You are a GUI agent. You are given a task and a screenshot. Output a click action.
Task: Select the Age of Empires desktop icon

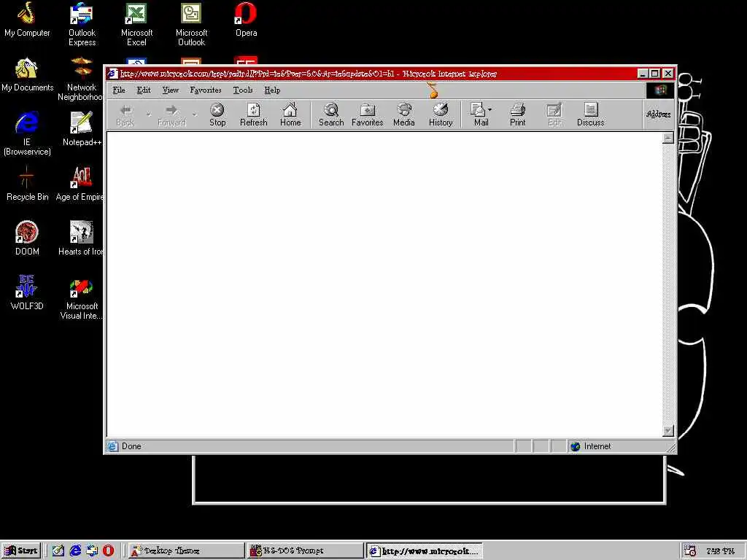pos(80,184)
